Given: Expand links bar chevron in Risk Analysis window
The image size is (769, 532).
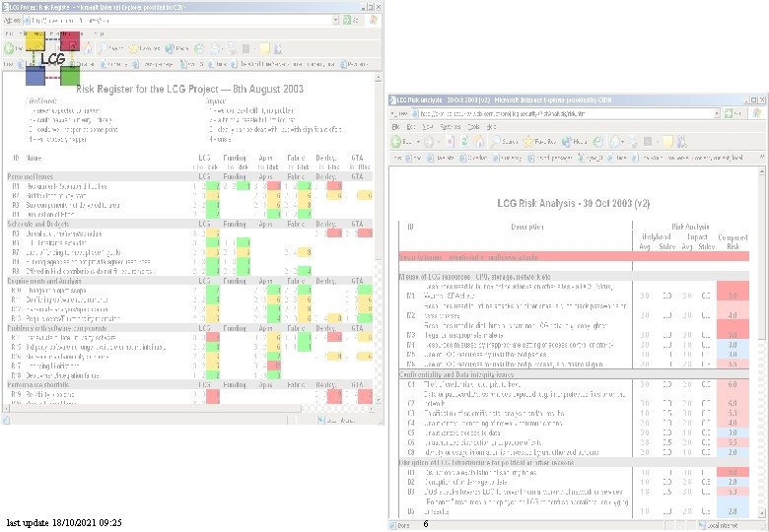Looking at the screenshot, I should (x=762, y=158).
